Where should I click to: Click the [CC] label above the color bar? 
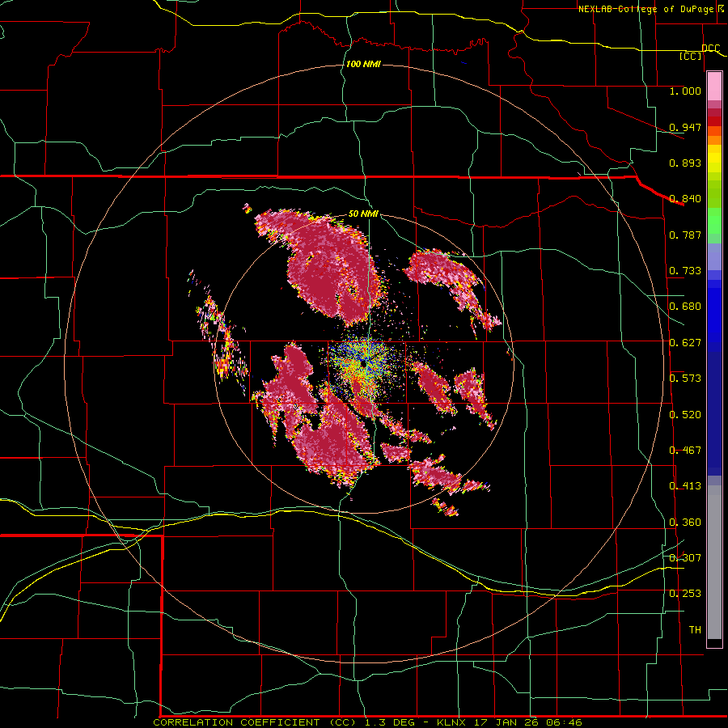tap(691, 56)
